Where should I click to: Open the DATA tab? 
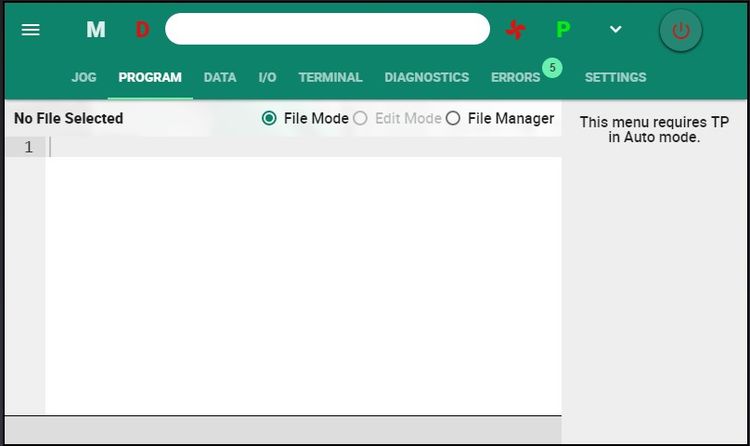[220, 77]
